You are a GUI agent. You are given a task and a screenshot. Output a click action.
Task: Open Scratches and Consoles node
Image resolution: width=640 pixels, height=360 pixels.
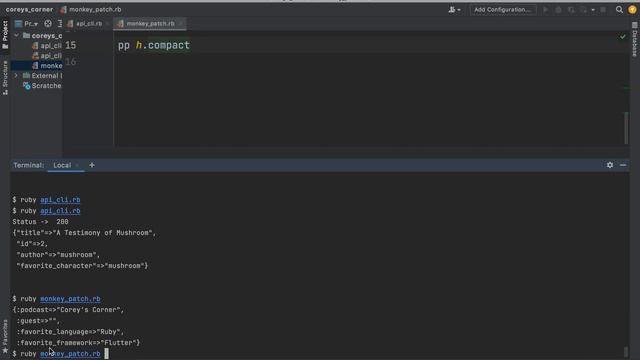coord(42,86)
